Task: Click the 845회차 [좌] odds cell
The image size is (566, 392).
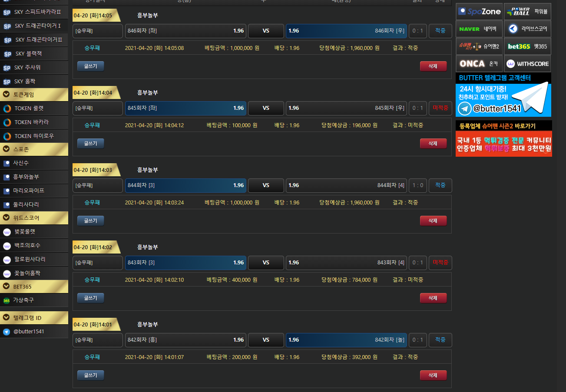Action: point(185,108)
